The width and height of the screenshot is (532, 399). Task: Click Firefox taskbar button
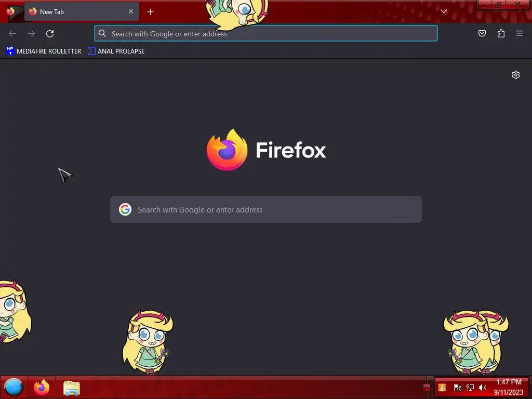click(x=42, y=387)
